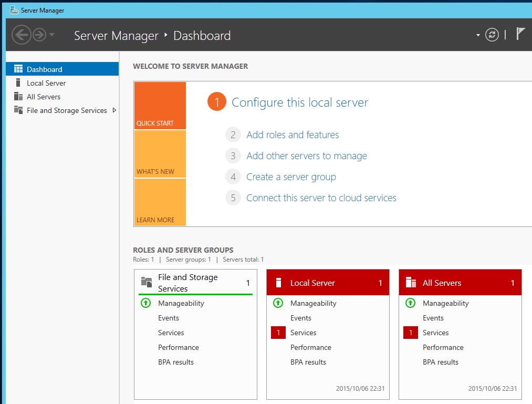Screen dimensions: 532x404
Task: Open Local Server in the sidebar
Action: [x=62, y=83]
